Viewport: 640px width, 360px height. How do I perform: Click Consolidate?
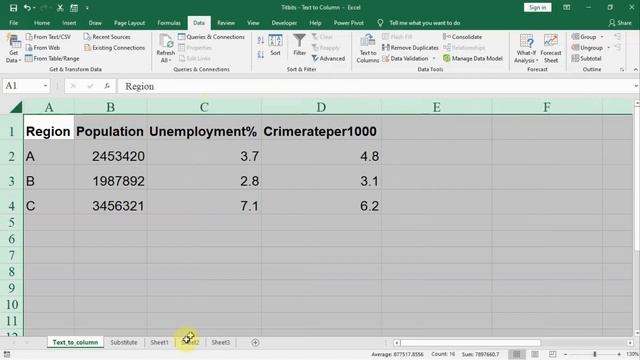click(462, 37)
